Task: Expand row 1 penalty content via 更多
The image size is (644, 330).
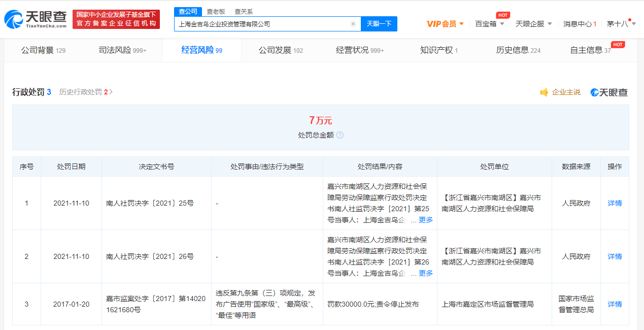Action: point(426,220)
